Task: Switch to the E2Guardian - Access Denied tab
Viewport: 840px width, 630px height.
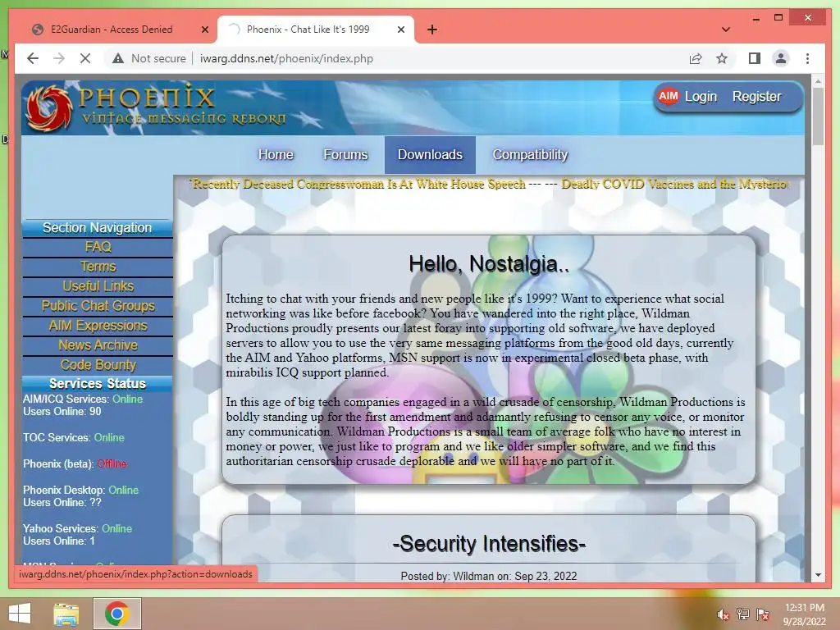Action: click(112, 30)
